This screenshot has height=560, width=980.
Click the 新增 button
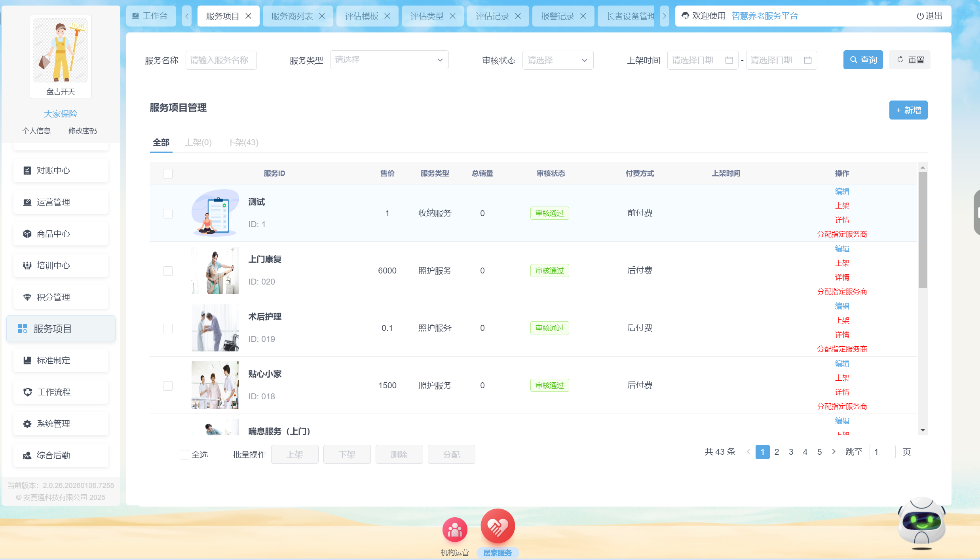pos(908,110)
